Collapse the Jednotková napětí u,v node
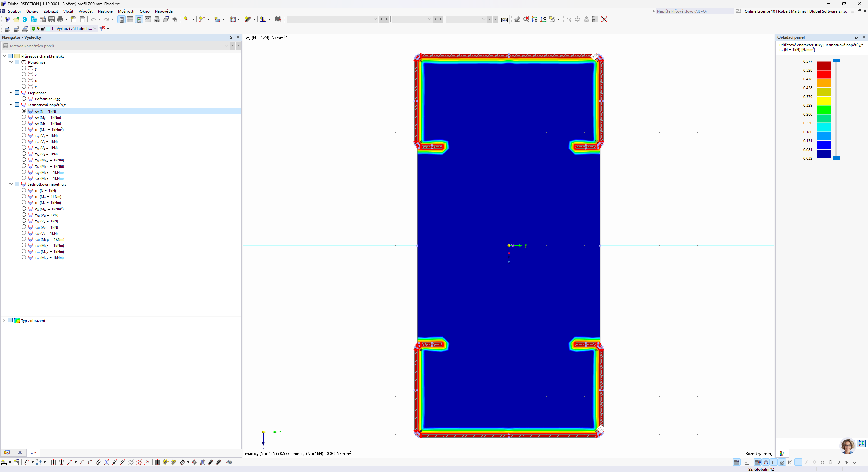This screenshot has height=472, width=868. coord(11,184)
